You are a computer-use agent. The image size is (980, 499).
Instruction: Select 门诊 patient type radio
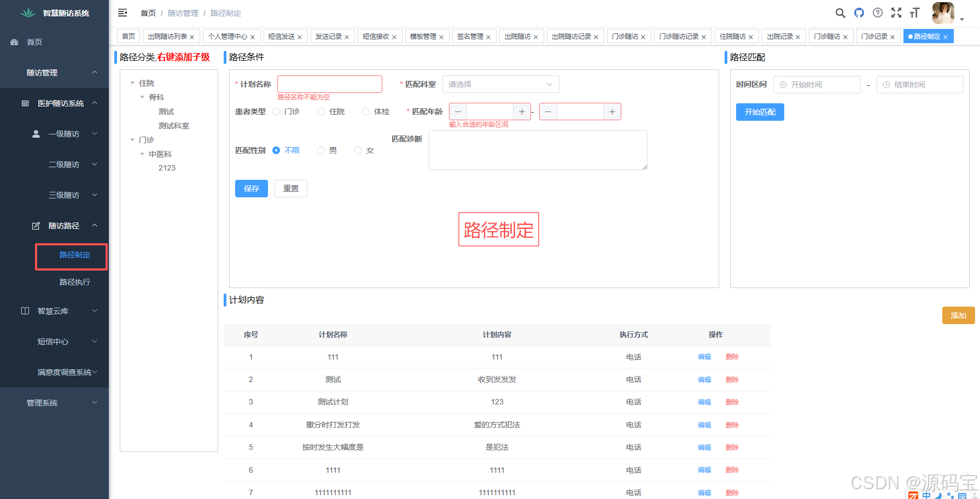[276, 111]
